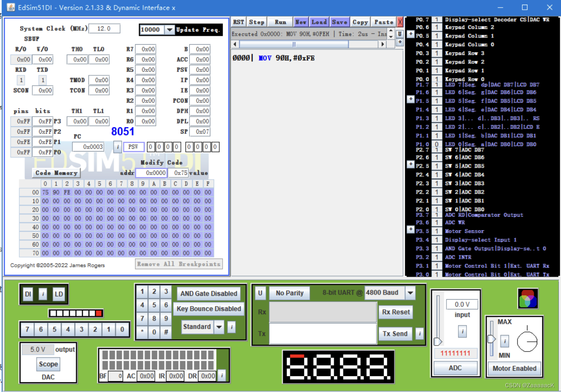The height and width of the screenshot is (392, 561).
Task: Click the Tx Send button
Action: click(395, 334)
